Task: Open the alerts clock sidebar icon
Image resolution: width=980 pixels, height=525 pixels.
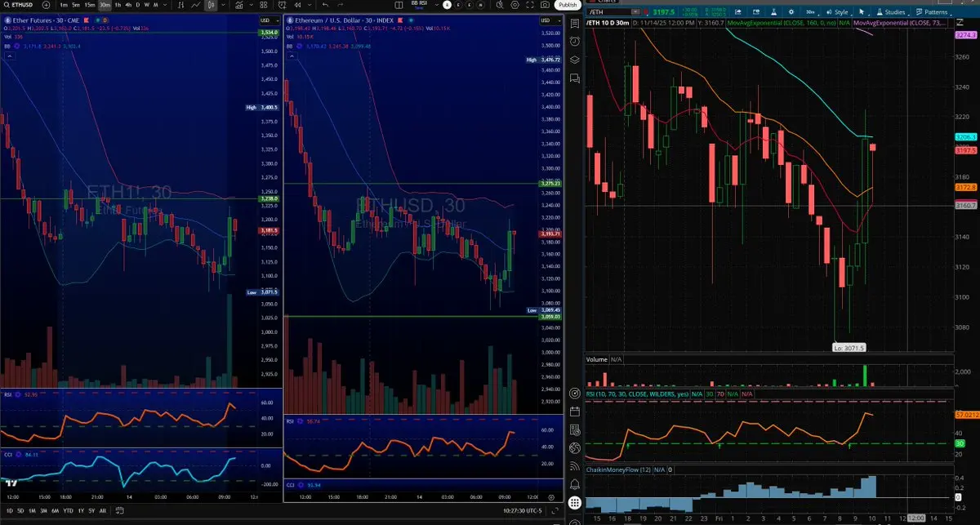Action: (x=574, y=40)
